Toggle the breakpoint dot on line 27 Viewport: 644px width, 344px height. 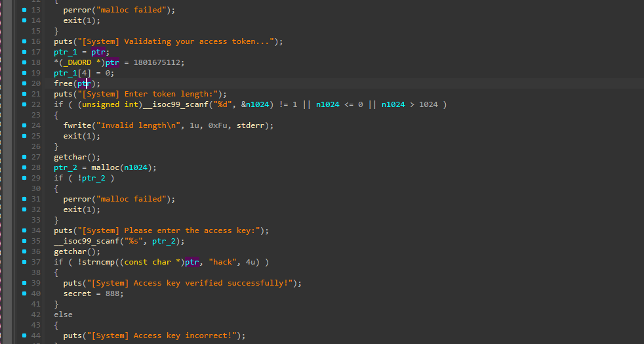[25, 157]
